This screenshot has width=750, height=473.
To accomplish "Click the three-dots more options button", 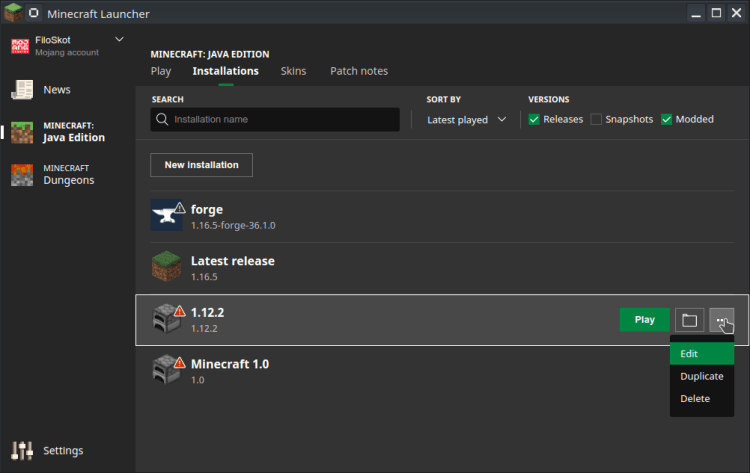I will pos(721,320).
